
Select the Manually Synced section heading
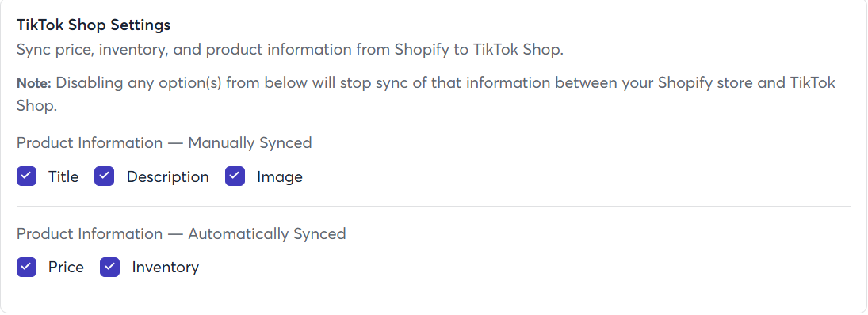[164, 142]
